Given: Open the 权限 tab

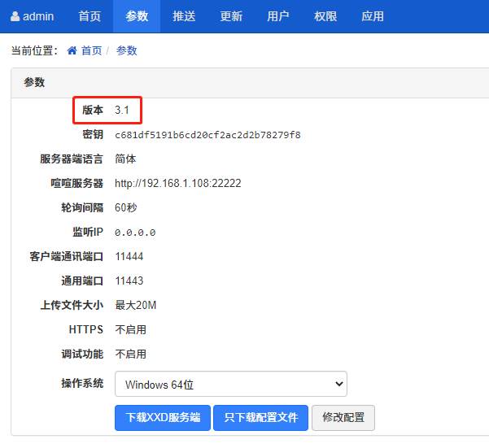Looking at the screenshot, I should tap(325, 16).
